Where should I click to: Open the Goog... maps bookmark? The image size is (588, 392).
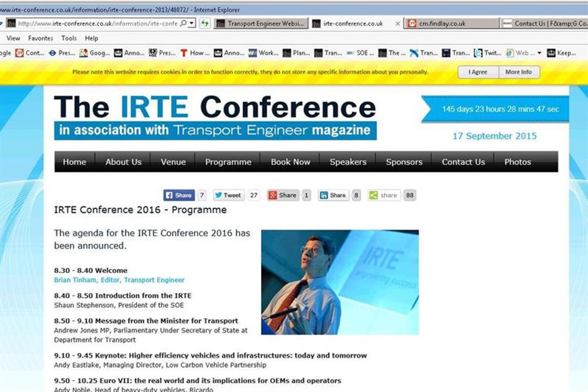coord(94,53)
